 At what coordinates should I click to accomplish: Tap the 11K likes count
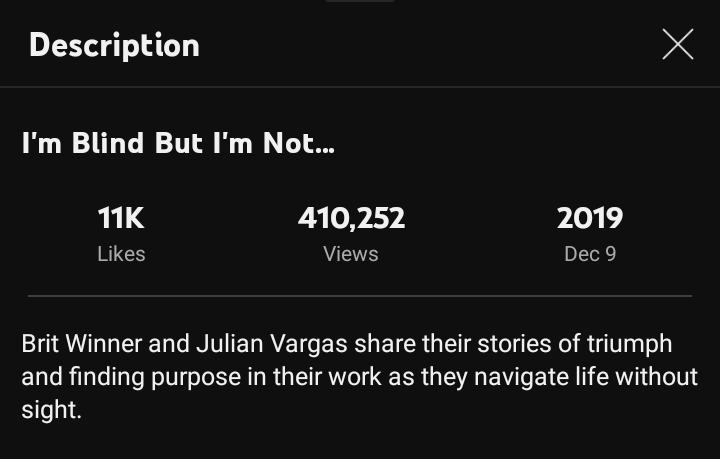[121, 218]
